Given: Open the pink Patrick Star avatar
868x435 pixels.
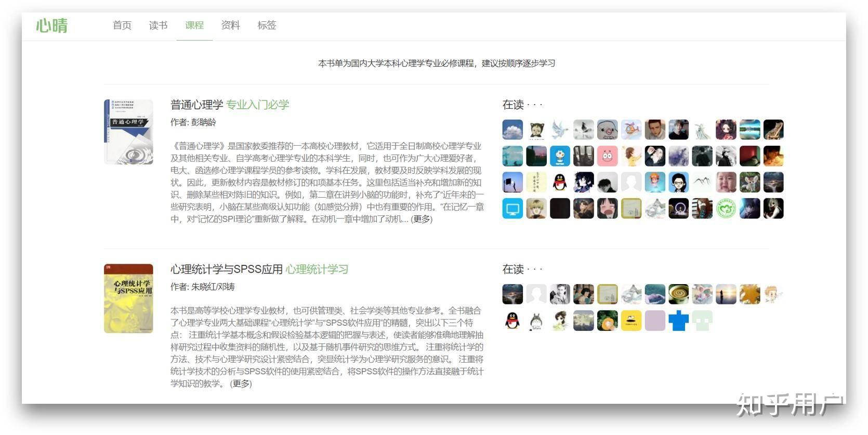Looking at the screenshot, I should (607, 156).
